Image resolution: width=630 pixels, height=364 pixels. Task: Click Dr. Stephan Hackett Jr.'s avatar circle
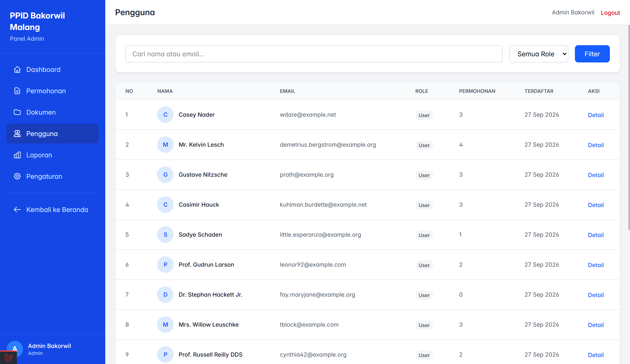(165, 295)
